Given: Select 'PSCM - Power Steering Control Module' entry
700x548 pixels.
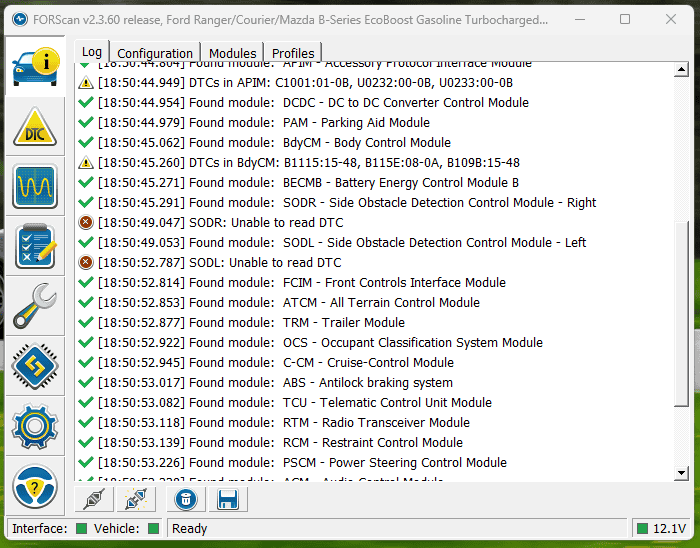Looking at the screenshot, I should (x=302, y=463).
